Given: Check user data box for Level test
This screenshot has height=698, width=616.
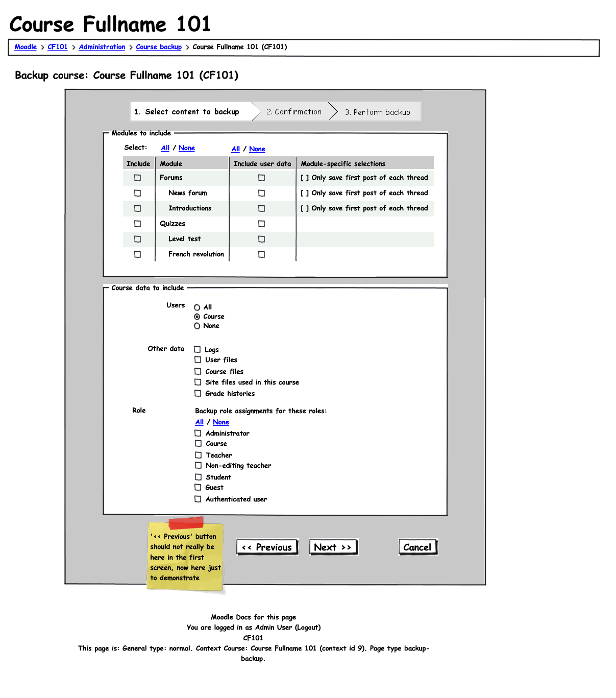Looking at the screenshot, I should pyautogui.click(x=261, y=239).
